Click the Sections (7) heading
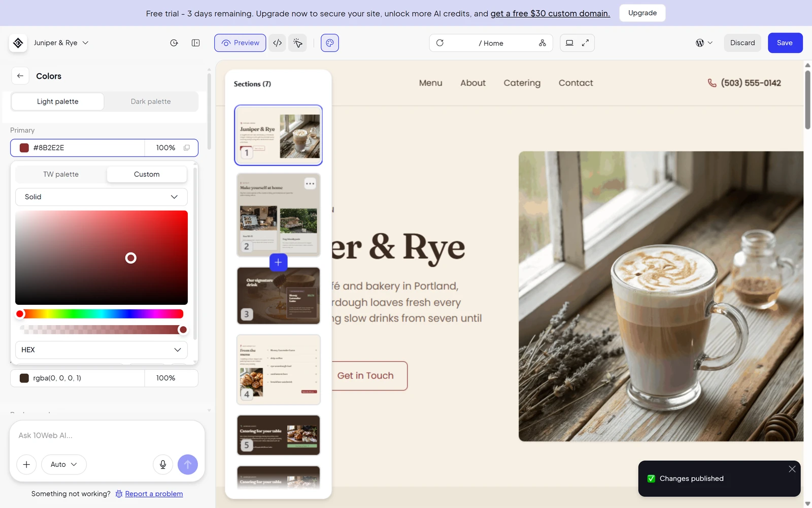 click(x=252, y=84)
